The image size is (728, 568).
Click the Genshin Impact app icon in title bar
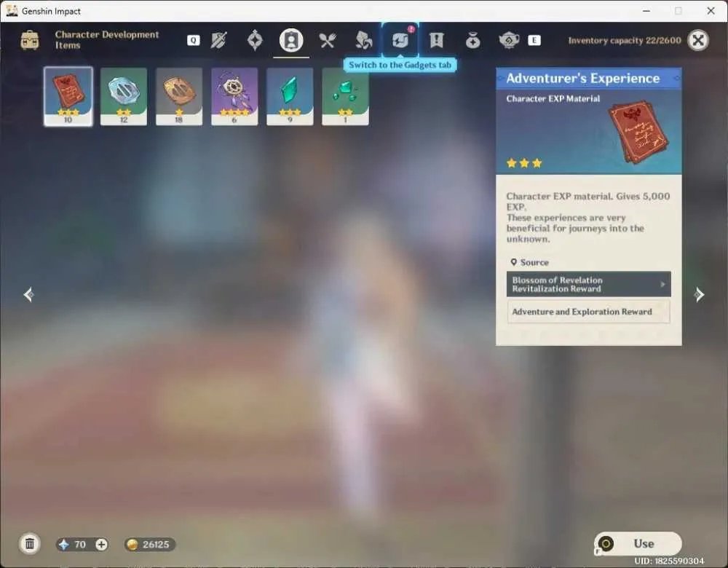pyautogui.click(x=12, y=11)
